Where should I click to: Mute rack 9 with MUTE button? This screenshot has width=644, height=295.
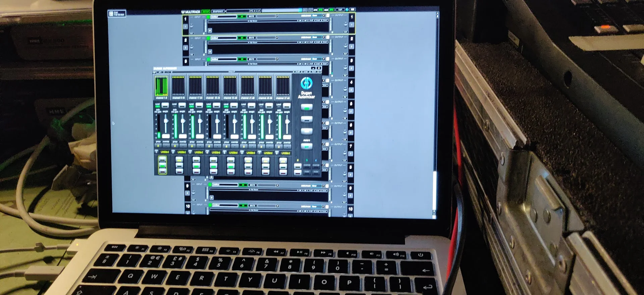tap(253, 185)
